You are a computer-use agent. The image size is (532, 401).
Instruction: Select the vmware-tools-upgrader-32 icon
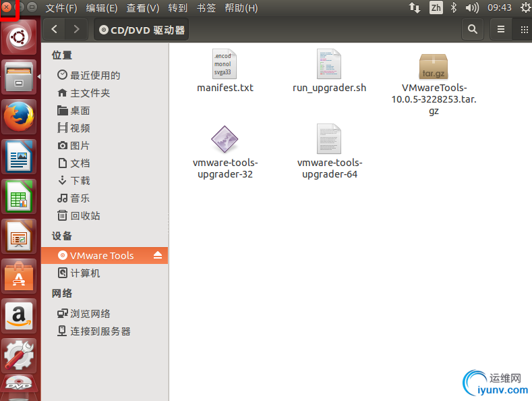(x=225, y=139)
